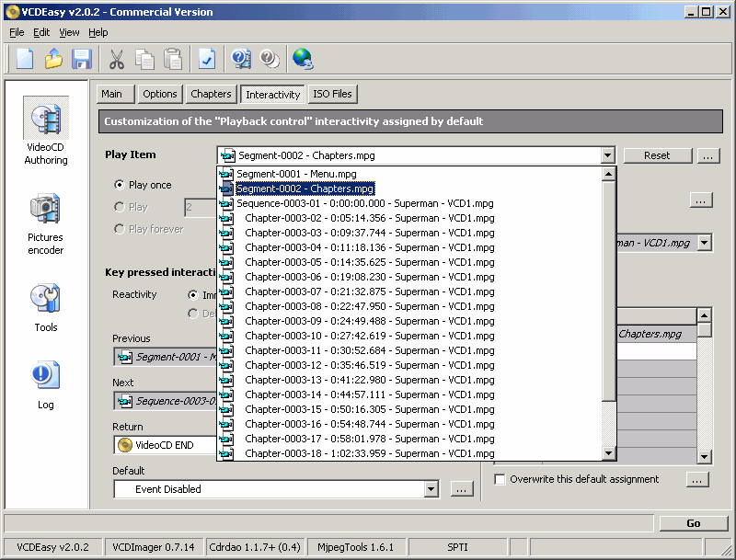Open the Pictures encoder sidebar module

[45, 223]
